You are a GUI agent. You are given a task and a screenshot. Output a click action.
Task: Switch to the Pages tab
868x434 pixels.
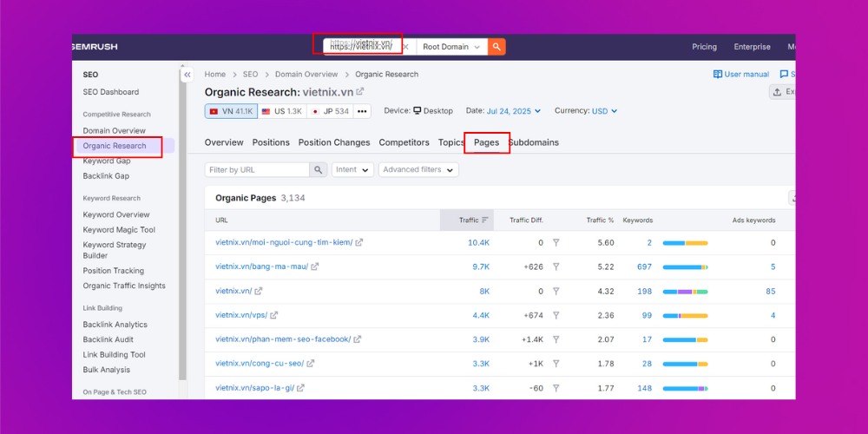coord(487,142)
